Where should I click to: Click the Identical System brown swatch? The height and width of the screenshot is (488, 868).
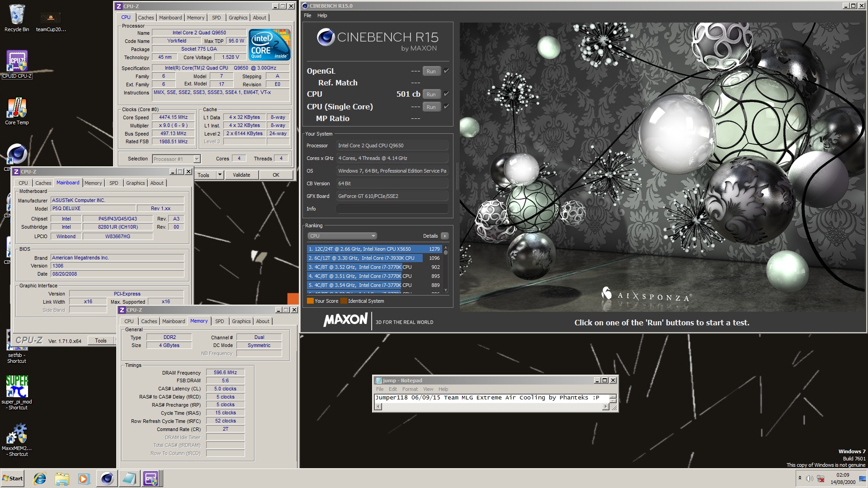tap(344, 301)
